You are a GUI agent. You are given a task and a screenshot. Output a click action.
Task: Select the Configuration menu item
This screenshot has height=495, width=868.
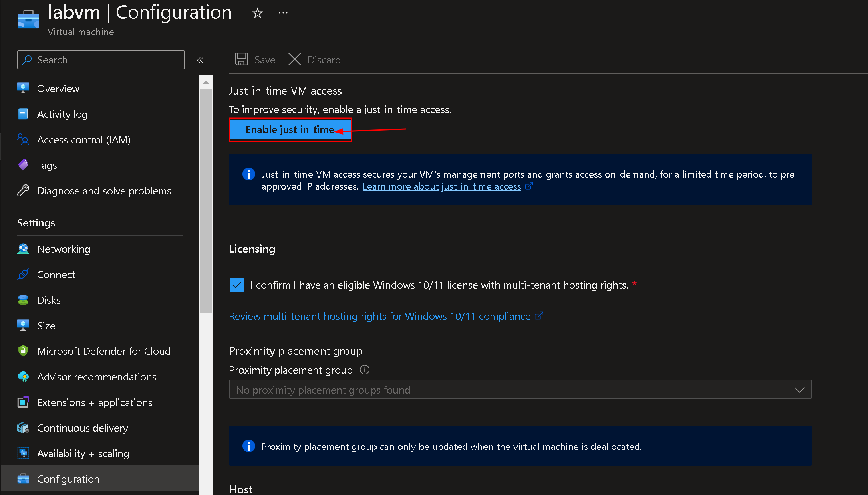coord(68,478)
